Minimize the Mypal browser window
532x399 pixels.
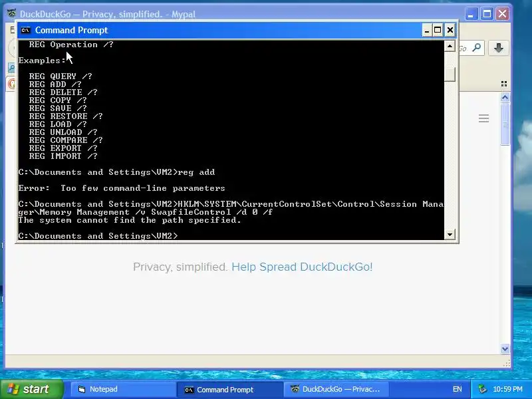click(x=471, y=14)
